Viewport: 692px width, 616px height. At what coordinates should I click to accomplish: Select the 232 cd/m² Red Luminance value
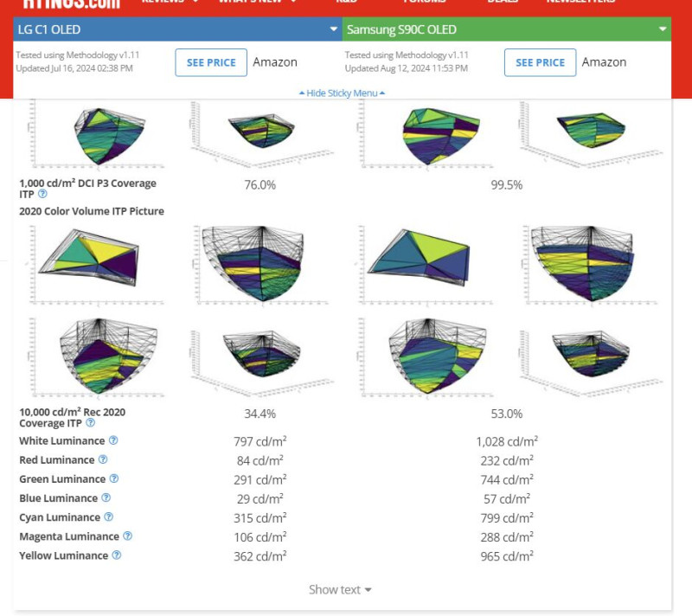[507, 460]
